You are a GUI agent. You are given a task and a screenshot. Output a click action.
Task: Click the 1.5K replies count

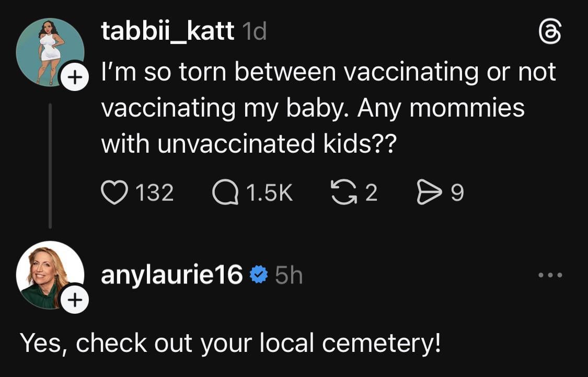pos(268,193)
